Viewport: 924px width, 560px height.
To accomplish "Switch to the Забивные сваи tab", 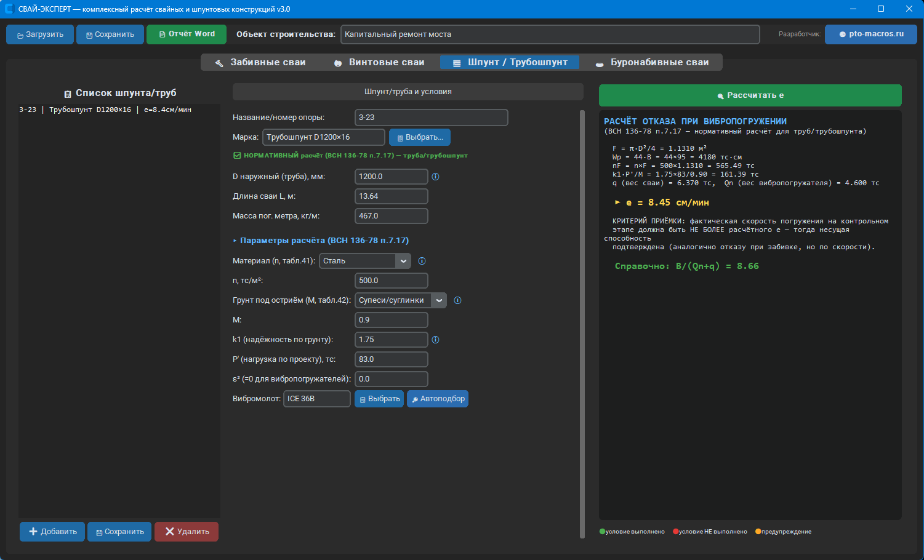I will (260, 62).
